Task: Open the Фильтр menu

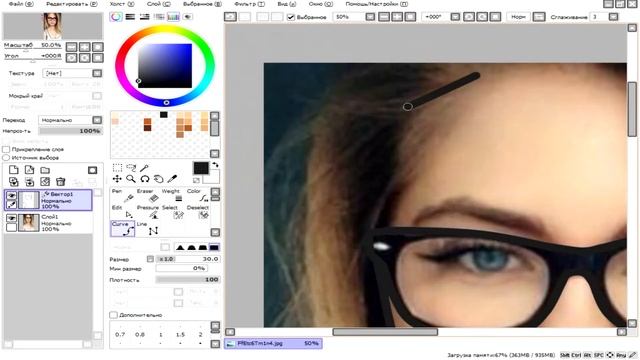Action: pyautogui.click(x=249, y=4)
